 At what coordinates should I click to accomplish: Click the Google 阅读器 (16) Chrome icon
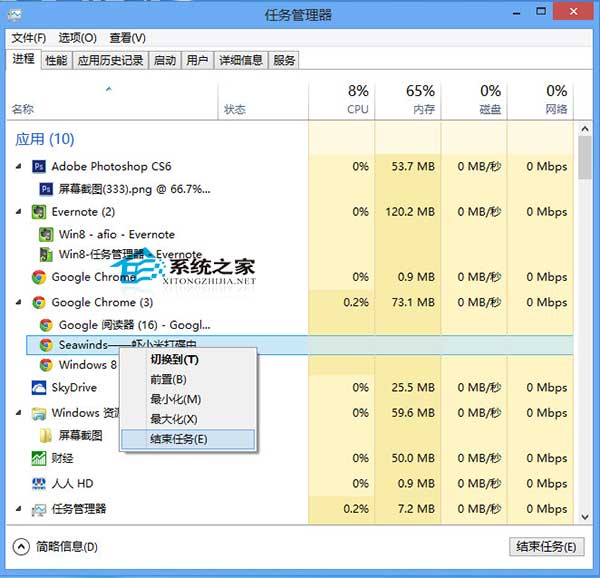coord(46,325)
